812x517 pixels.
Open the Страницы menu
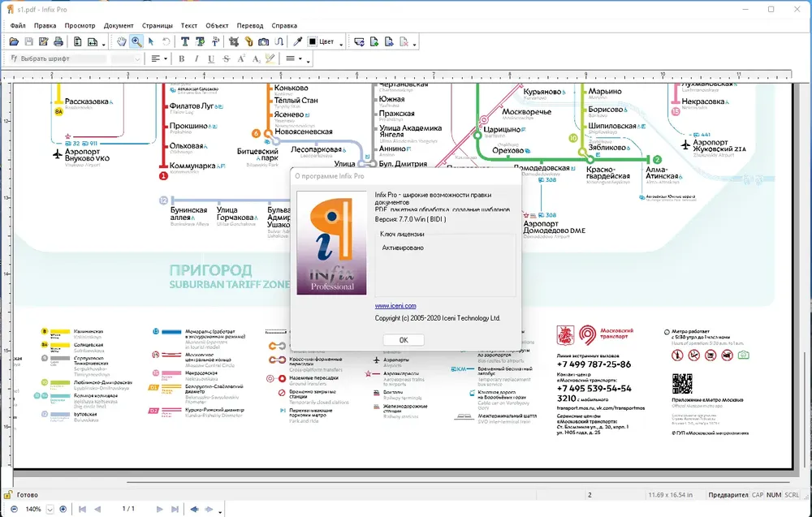pyautogui.click(x=158, y=25)
